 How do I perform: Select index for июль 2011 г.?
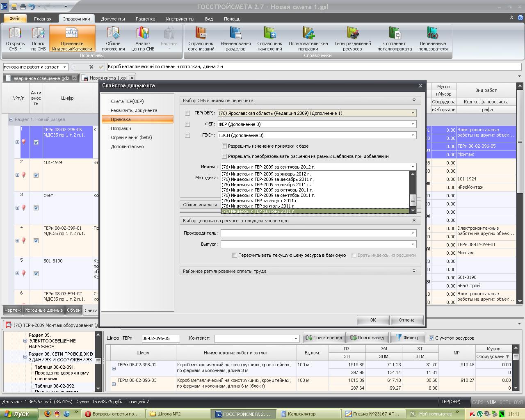pos(258,206)
